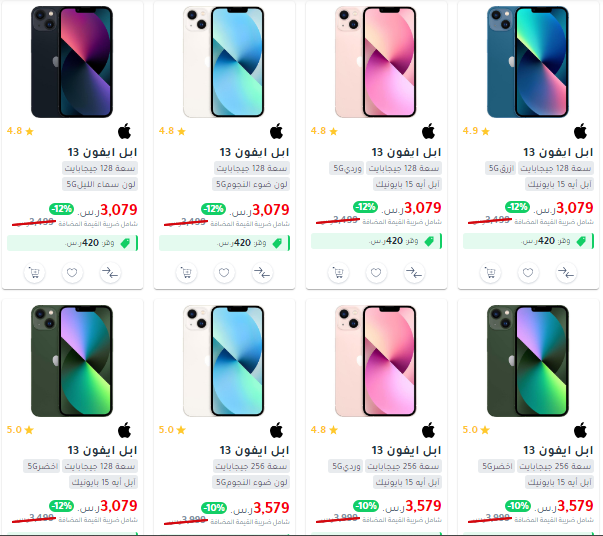603x536 pixels.
Task: Click the سعة 256 جيجابايت tag on green iPhone
Action: [555, 466]
